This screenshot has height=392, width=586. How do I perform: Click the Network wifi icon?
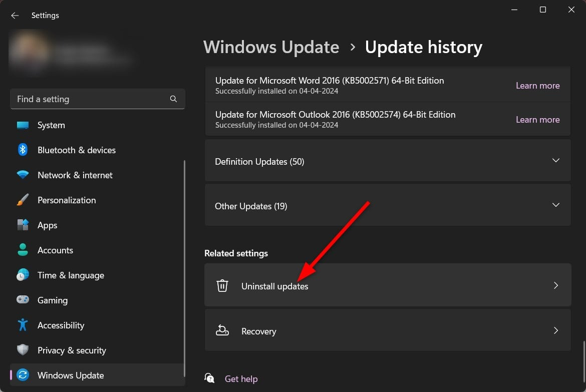pos(23,175)
